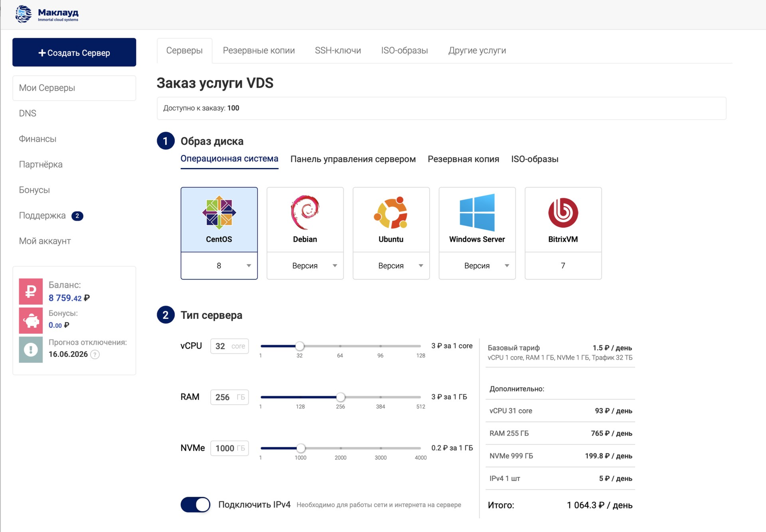Open the Ubuntu Версия dropdown
The image size is (766, 532).
point(391,266)
